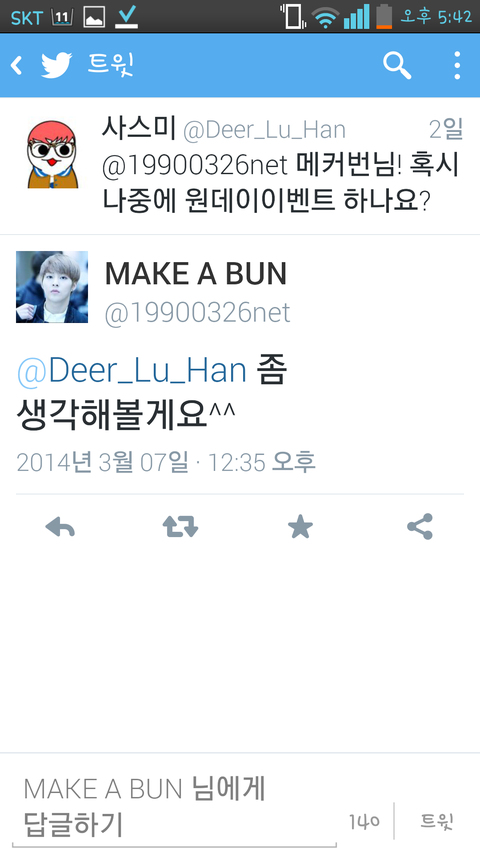The height and width of the screenshot is (853, 480).
Task: Click @Deer_Lu_Han mention in reply tweet
Action: tap(132, 370)
